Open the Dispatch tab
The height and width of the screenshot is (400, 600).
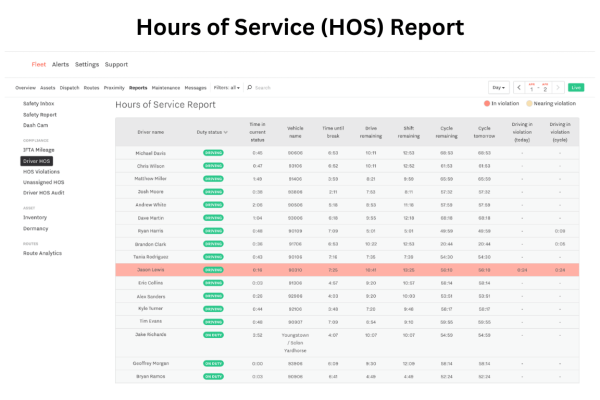click(x=70, y=87)
